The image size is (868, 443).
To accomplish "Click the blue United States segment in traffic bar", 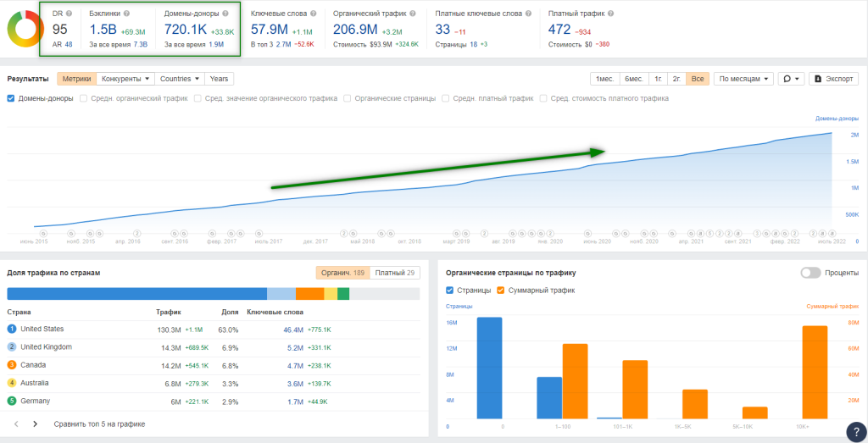I will (x=136, y=293).
